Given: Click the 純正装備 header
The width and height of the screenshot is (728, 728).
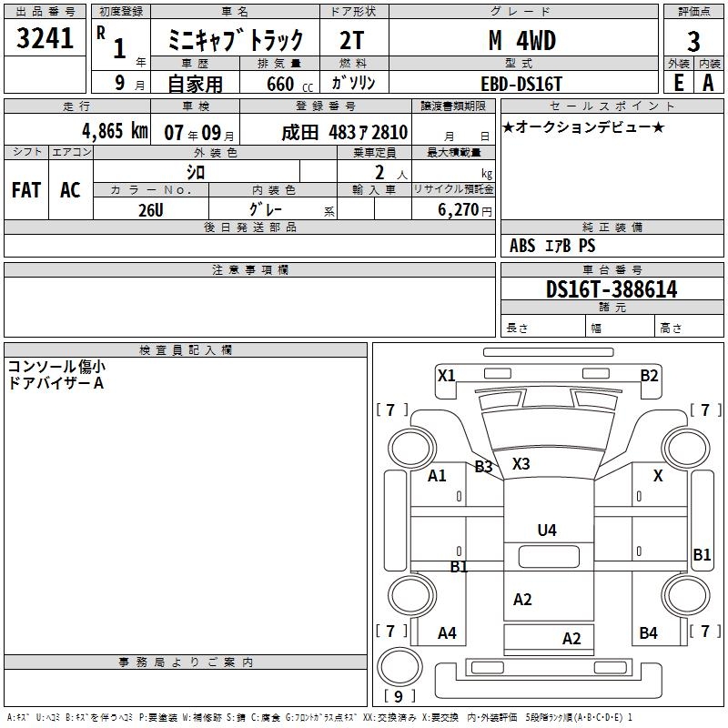Looking at the screenshot, I should 612,227.
